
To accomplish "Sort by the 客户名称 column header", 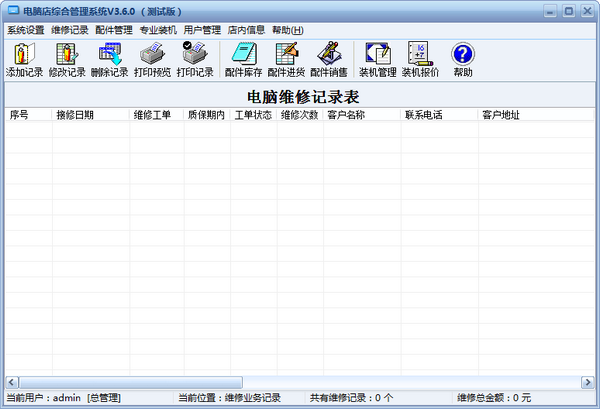I will 362,115.
